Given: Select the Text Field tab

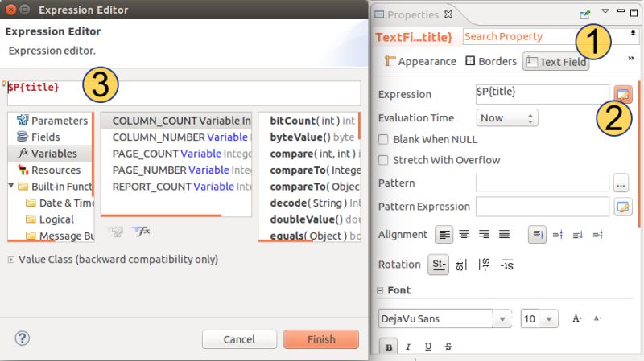Looking at the screenshot, I should pyautogui.click(x=556, y=62).
